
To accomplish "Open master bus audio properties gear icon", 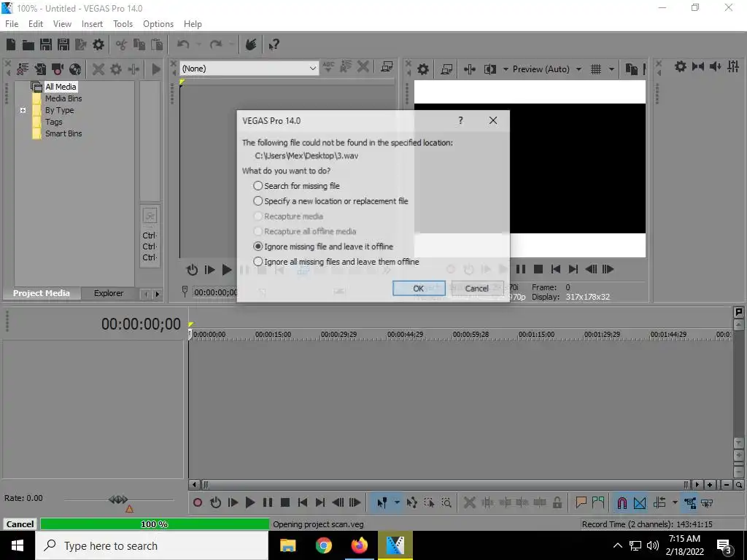I will (x=681, y=66).
